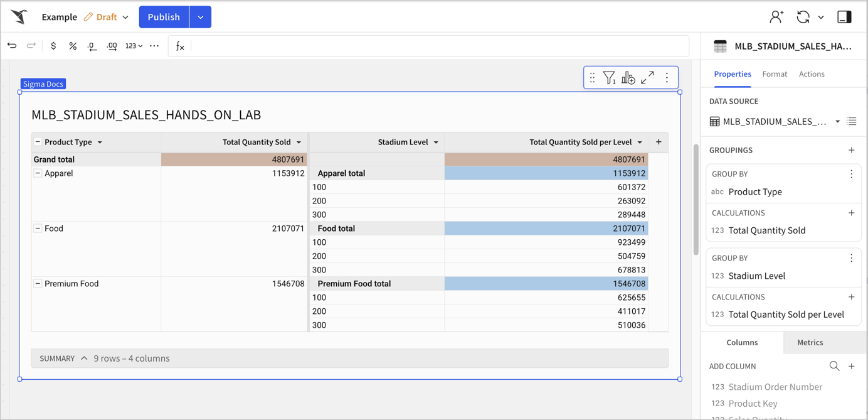Image resolution: width=868 pixels, height=420 pixels.
Task: Open the table filter icon
Action: pyautogui.click(x=609, y=77)
